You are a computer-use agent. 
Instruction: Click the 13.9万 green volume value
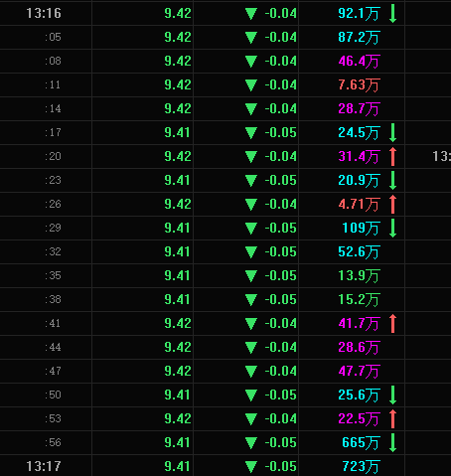click(359, 276)
